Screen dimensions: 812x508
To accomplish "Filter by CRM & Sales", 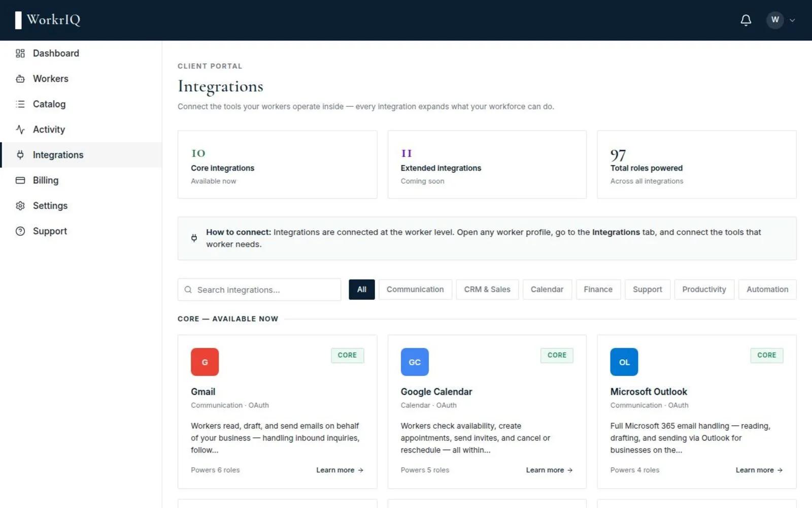I will click(x=487, y=290).
